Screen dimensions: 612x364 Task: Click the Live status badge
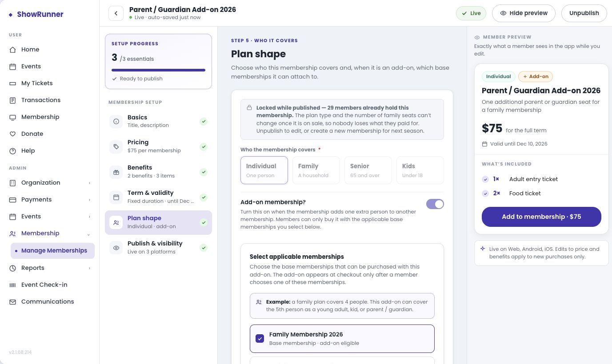click(471, 13)
